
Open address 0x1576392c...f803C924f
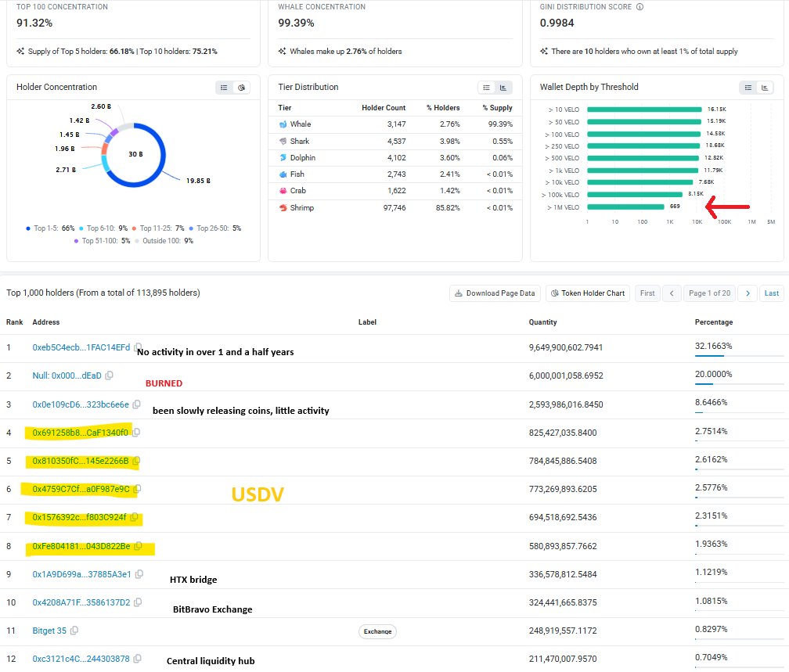point(80,517)
